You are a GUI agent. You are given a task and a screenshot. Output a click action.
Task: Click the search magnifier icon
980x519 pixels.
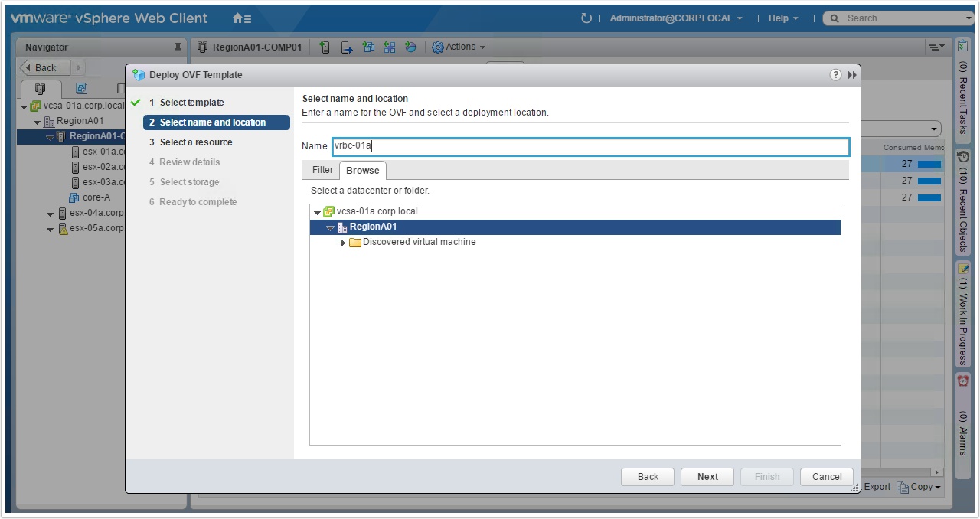click(833, 18)
